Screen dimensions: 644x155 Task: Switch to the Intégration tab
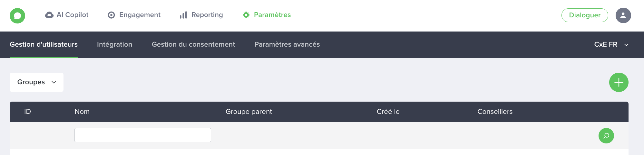tap(114, 44)
